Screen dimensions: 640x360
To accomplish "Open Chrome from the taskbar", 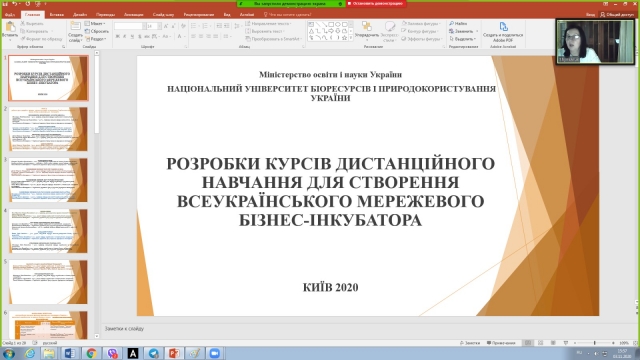I will click(91, 353).
